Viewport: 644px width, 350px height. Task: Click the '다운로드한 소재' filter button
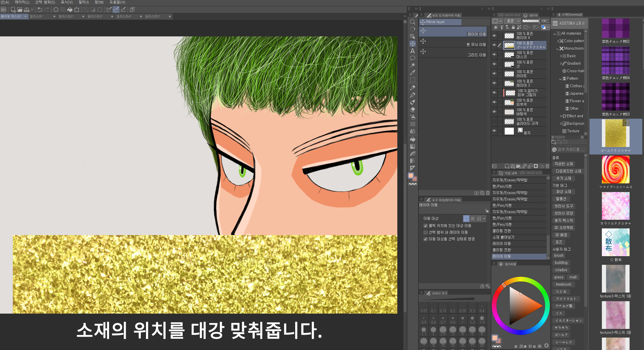point(568,171)
